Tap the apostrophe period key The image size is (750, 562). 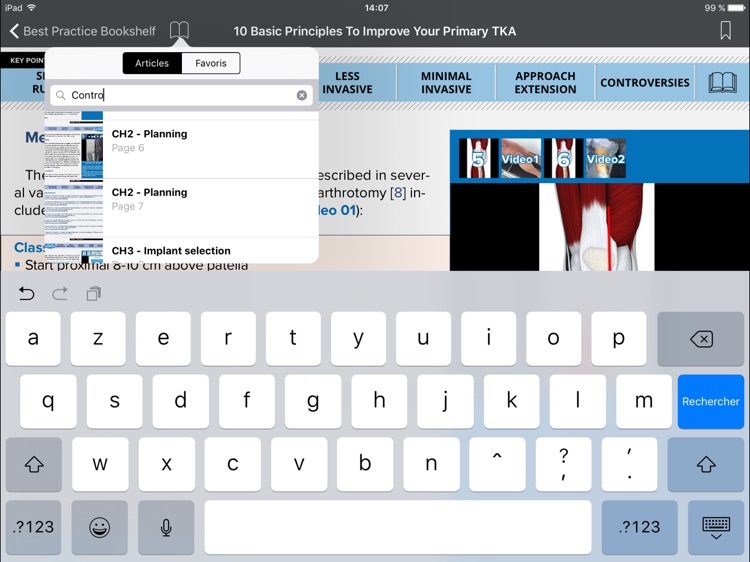(x=629, y=464)
